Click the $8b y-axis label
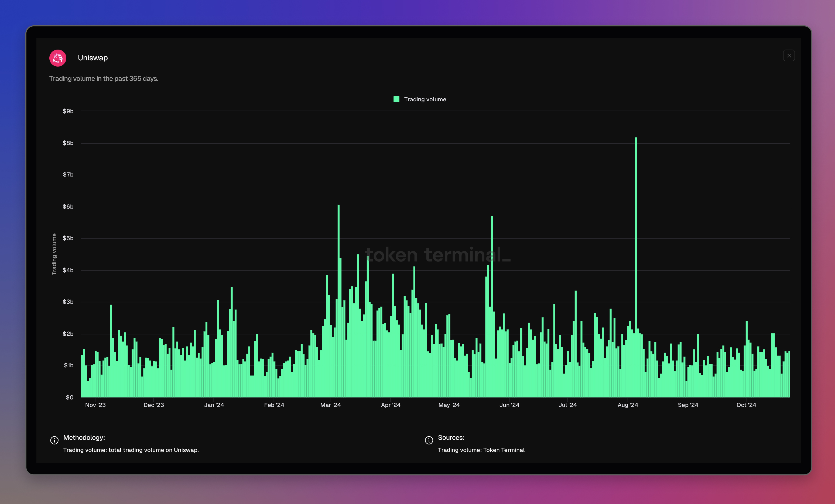The width and height of the screenshot is (835, 504). pyautogui.click(x=68, y=143)
